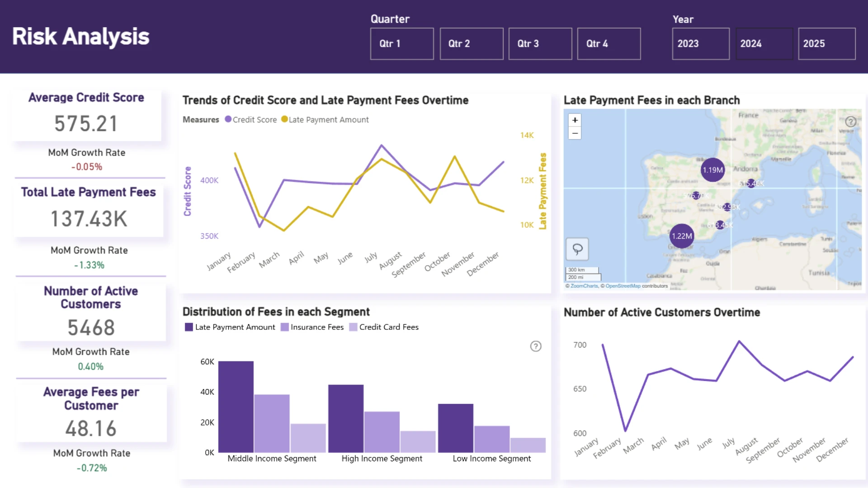Click the Risk Analysis dashboard title

(80, 37)
